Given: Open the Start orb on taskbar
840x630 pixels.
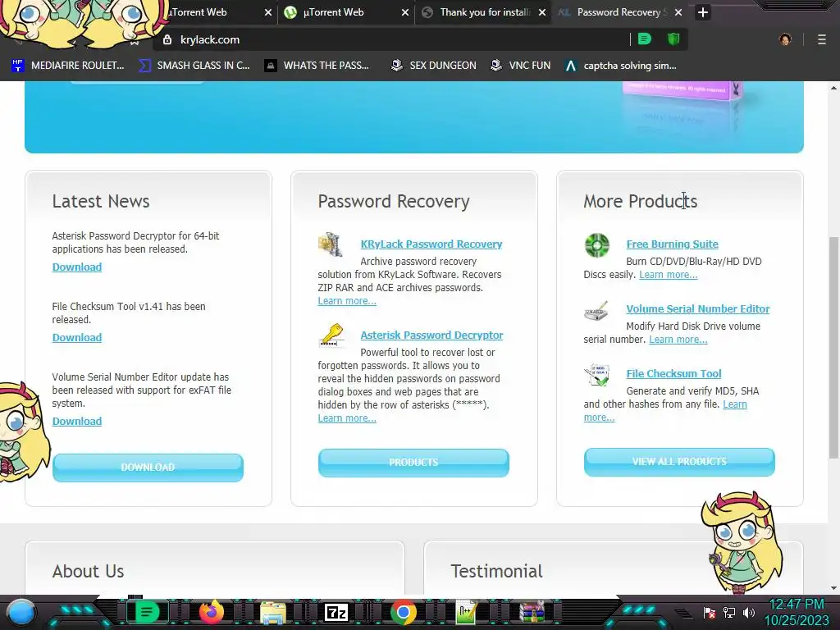Looking at the screenshot, I should (21, 612).
